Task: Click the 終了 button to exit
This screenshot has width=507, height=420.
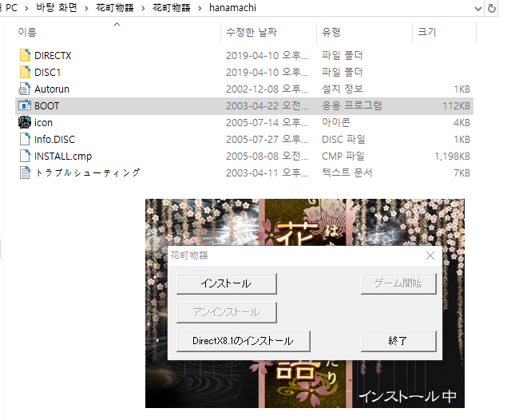Action: pos(398,341)
